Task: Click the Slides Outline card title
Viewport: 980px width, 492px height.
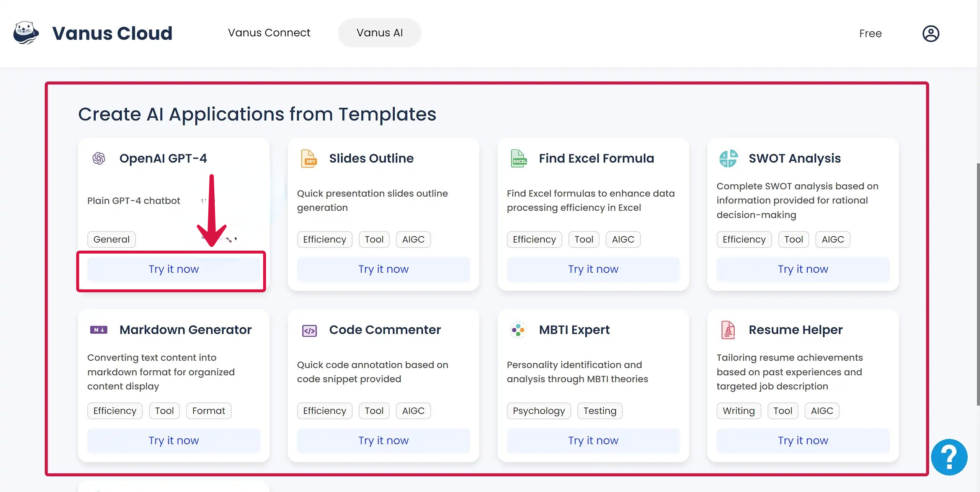Action: 371,158
